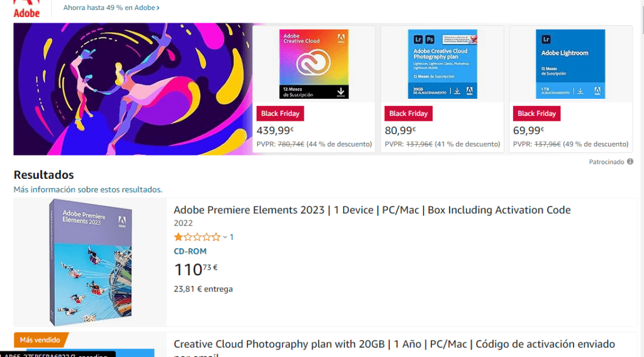644x357 pixels.
Task: Click the Black Friday badge above 439,99€
Action: pyautogui.click(x=280, y=113)
